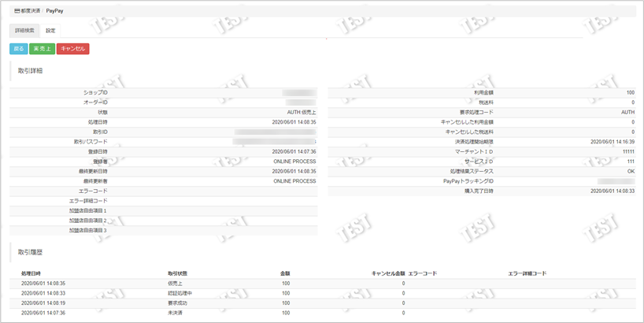Click the credit card icon in breadcrumb

click(x=17, y=11)
